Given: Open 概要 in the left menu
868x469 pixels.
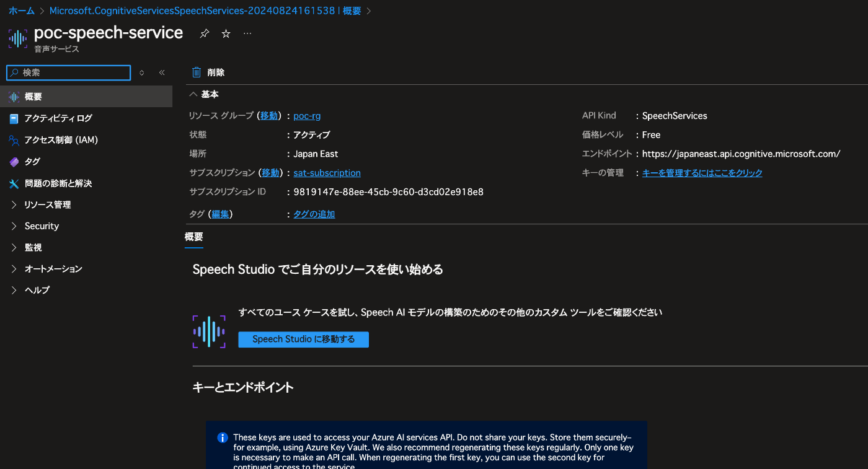Looking at the screenshot, I should click(x=86, y=97).
